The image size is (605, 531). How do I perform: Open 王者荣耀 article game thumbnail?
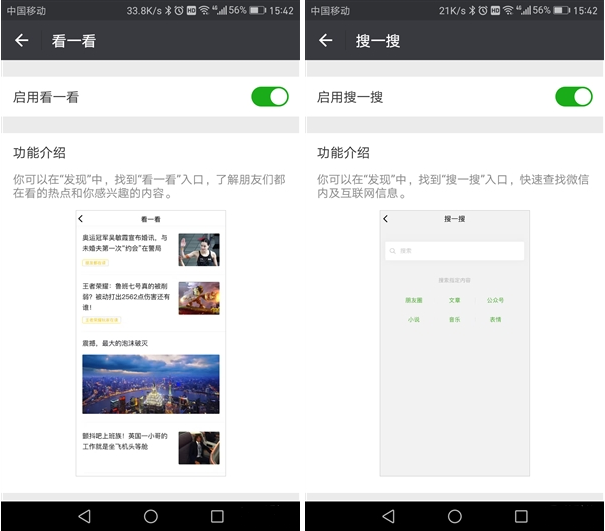(199, 298)
